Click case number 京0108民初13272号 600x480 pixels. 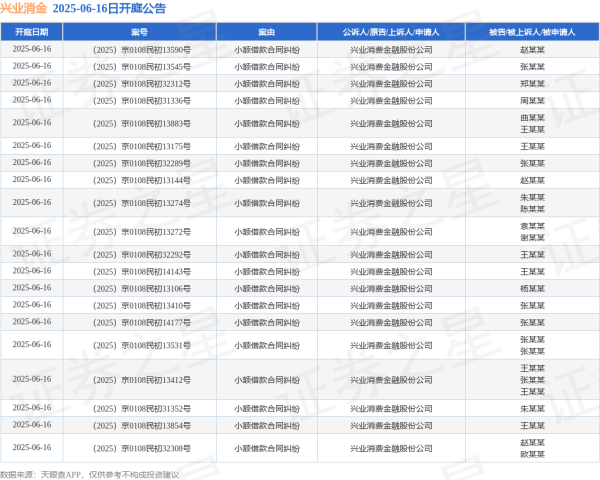[x=156, y=232]
